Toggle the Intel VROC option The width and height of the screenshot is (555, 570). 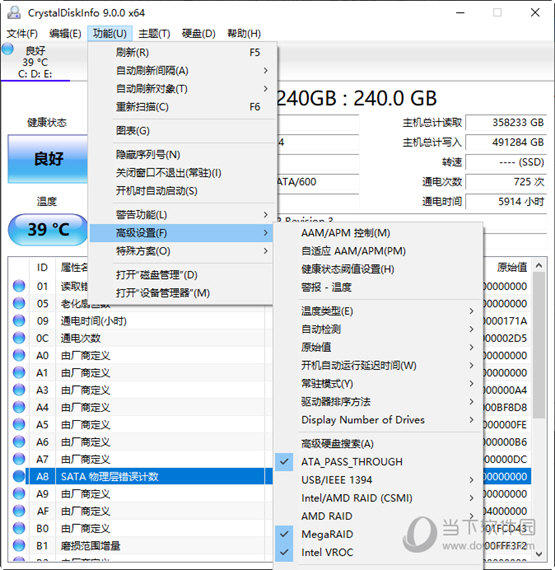click(378, 552)
